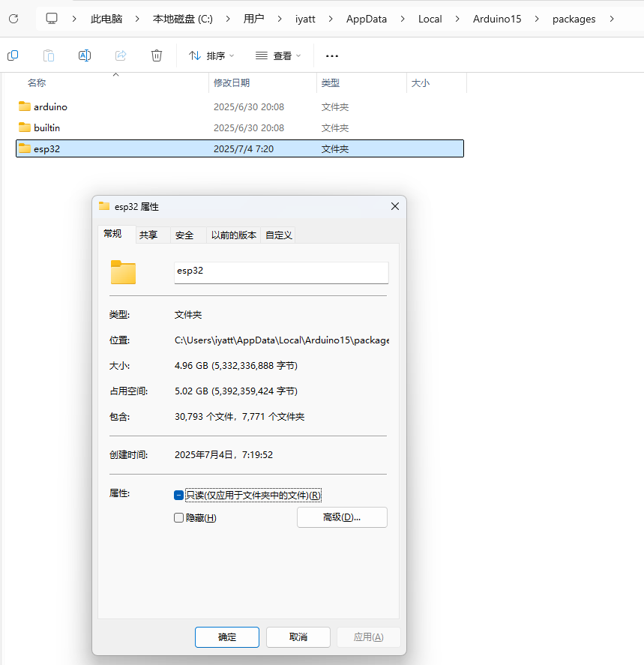Open the 排序 sort dropdown

[x=211, y=55]
